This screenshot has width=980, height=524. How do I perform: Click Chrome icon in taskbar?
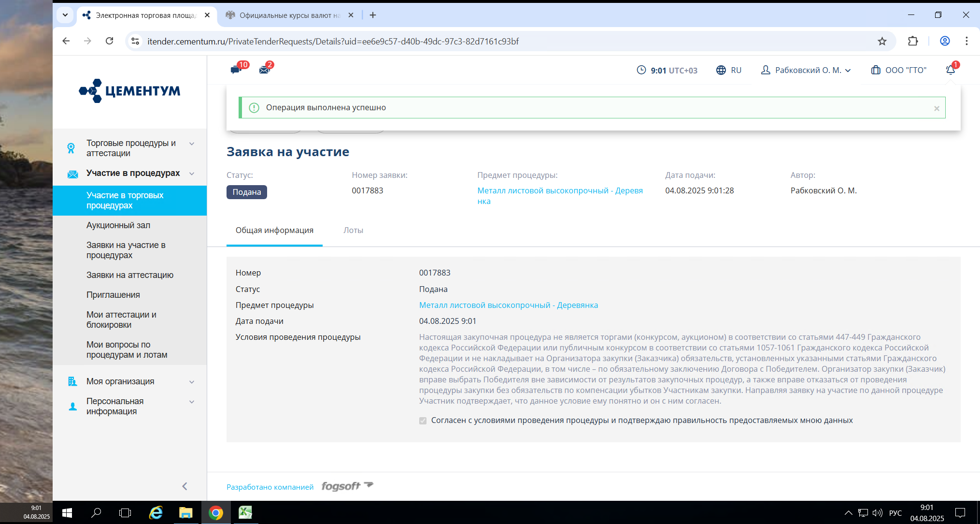[215, 512]
